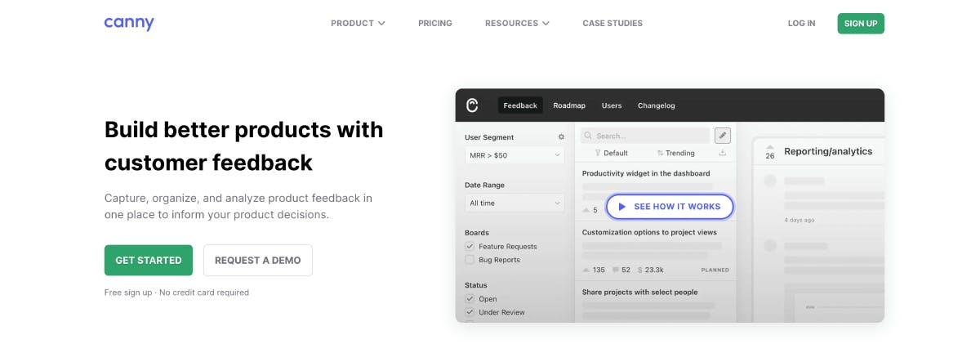
Task: Open the MRR > $50 segment dropdown
Action: [514, 155]
